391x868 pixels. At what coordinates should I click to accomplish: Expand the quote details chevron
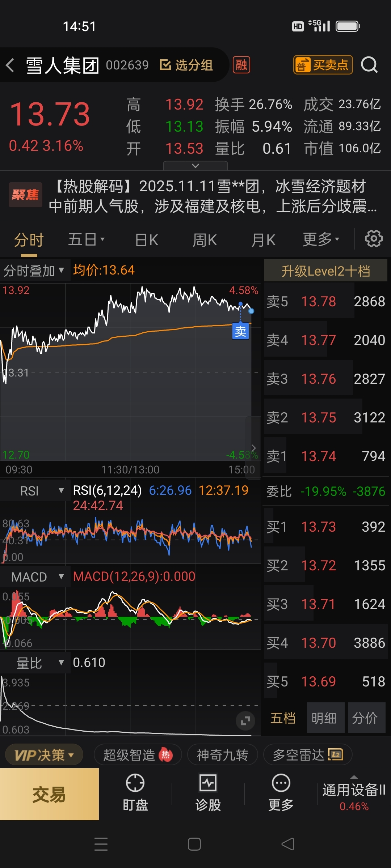click(x=195, y=166)
